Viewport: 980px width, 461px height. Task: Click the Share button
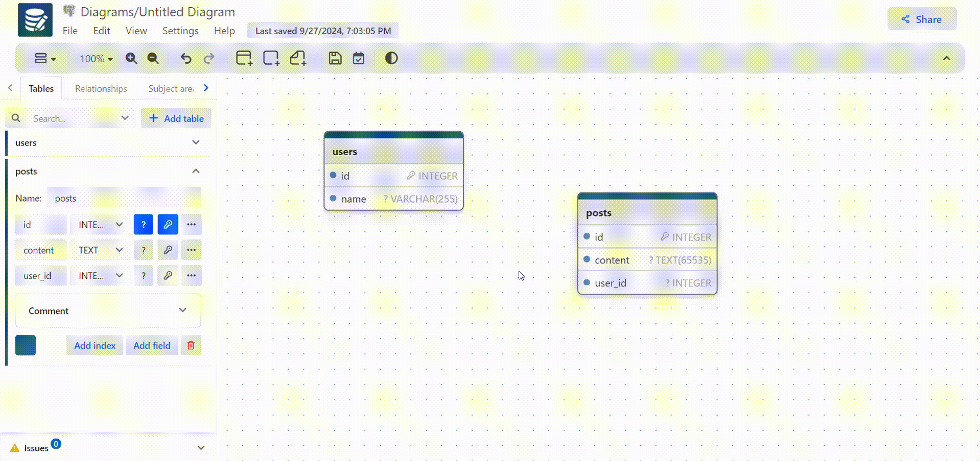[922, 19]
